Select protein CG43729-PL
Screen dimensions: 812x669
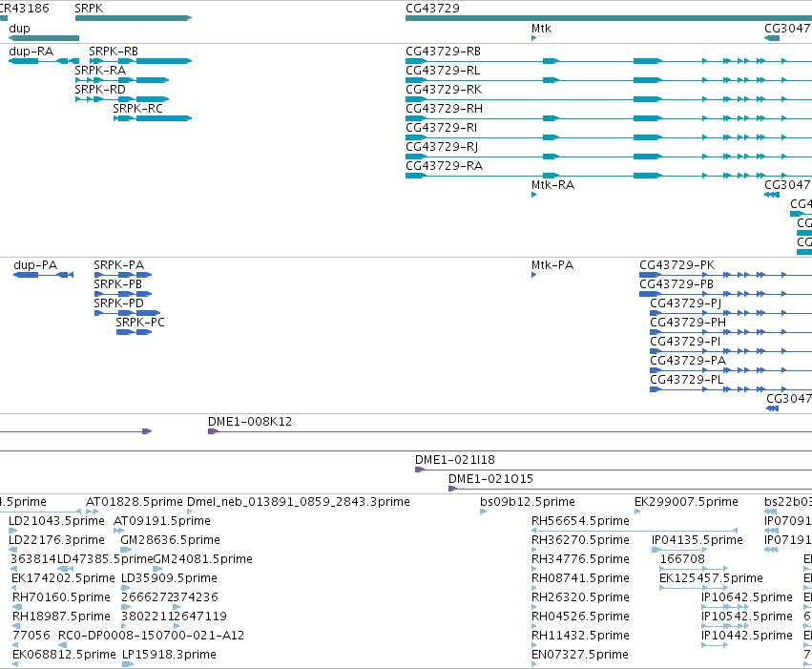click(687, 380)
